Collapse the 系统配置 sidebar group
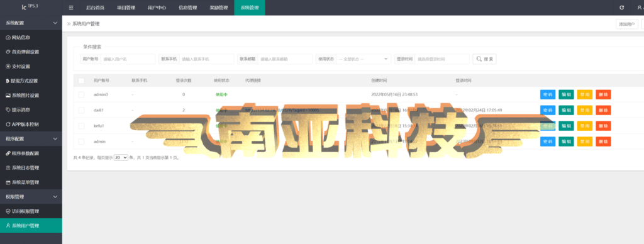The image size is (644, 244). pyautogui.click(x=31, y=23)
